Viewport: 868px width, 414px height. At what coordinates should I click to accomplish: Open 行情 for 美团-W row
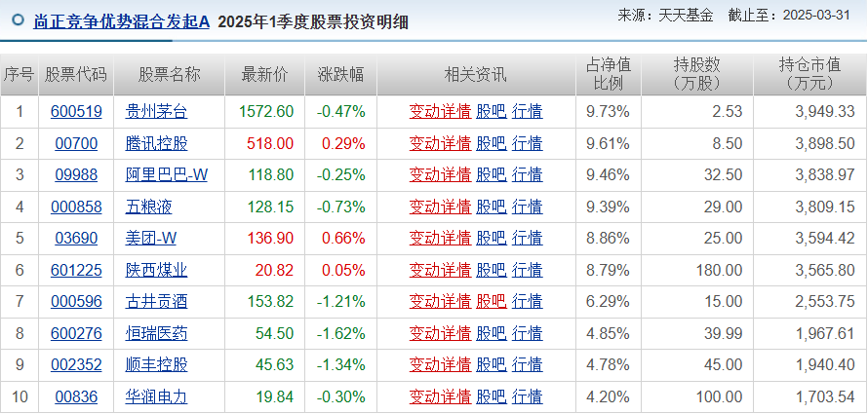527,239
